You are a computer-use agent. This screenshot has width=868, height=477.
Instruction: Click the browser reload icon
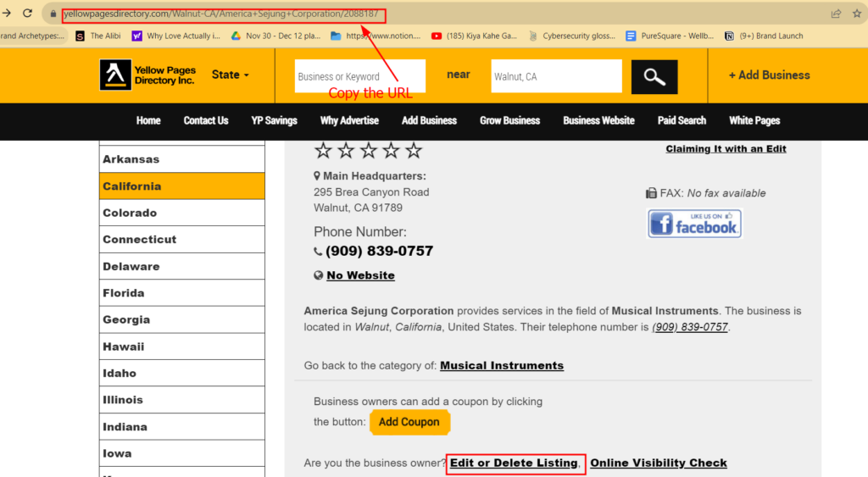click(27, 14)
